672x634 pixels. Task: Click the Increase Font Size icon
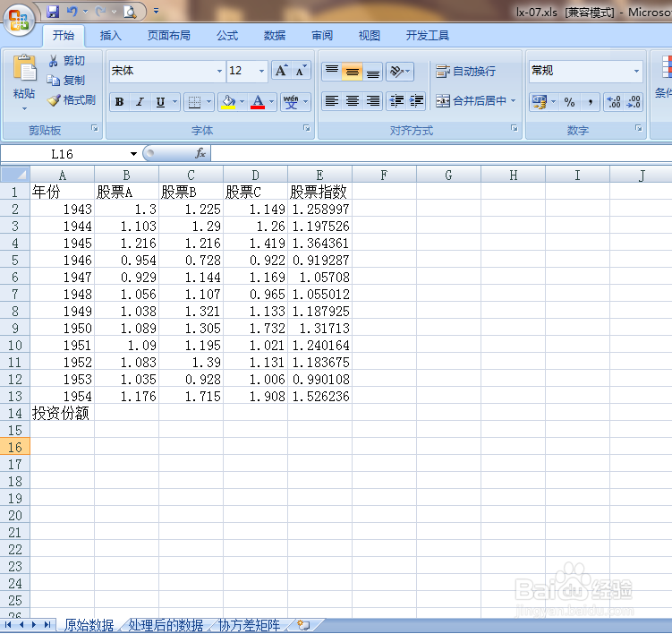(x=281, y=71)
